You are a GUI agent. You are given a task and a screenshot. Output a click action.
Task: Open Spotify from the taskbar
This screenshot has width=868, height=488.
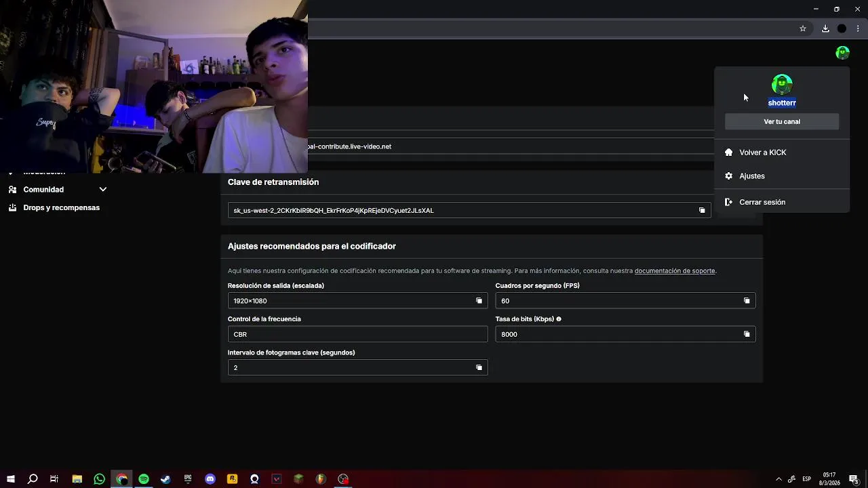point(144,479)
